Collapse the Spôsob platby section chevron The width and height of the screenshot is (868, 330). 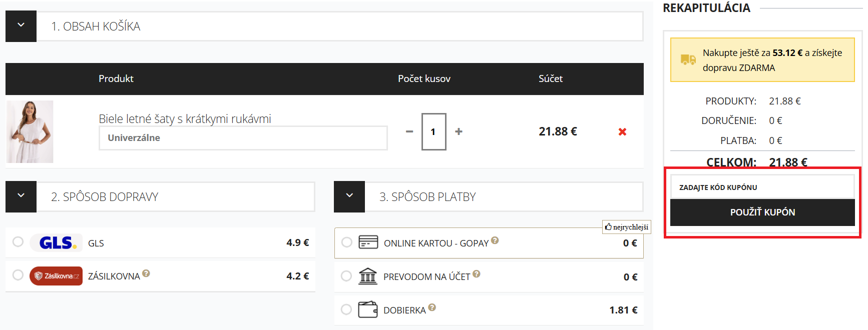click(349, 196)
